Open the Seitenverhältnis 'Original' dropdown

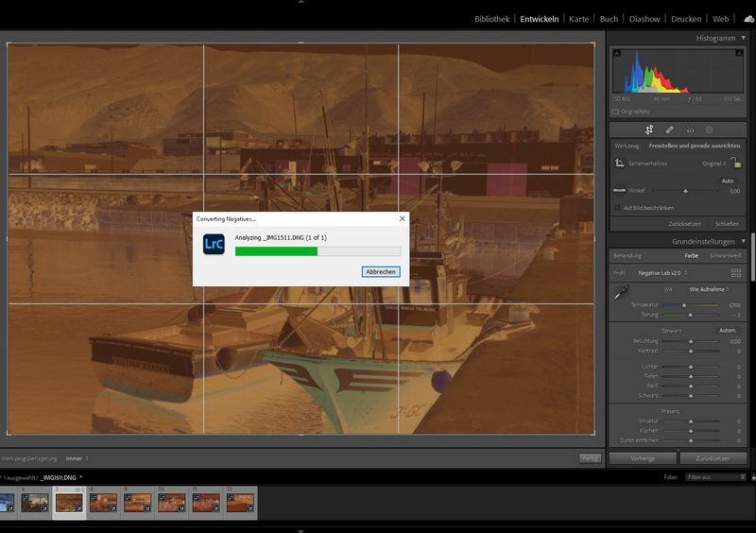(713, 163)
